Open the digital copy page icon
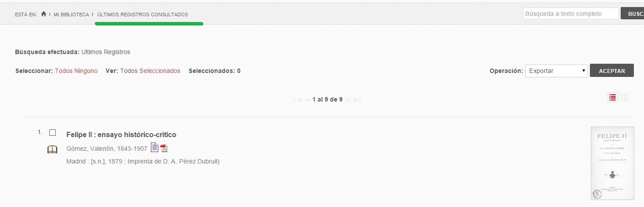This screenshot has height=207, width=644. (x=154, y=147)
